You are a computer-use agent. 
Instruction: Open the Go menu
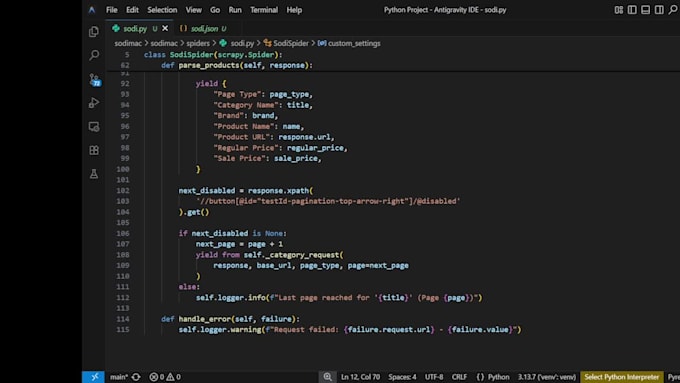pos(215,10)
